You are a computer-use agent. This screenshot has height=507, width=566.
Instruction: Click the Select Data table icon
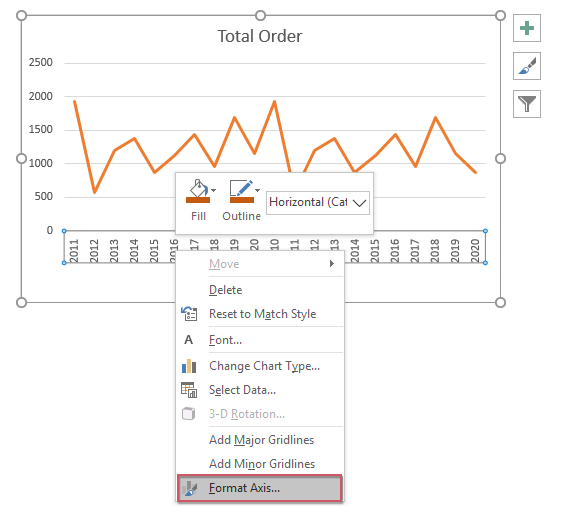[x=189, y=390]
